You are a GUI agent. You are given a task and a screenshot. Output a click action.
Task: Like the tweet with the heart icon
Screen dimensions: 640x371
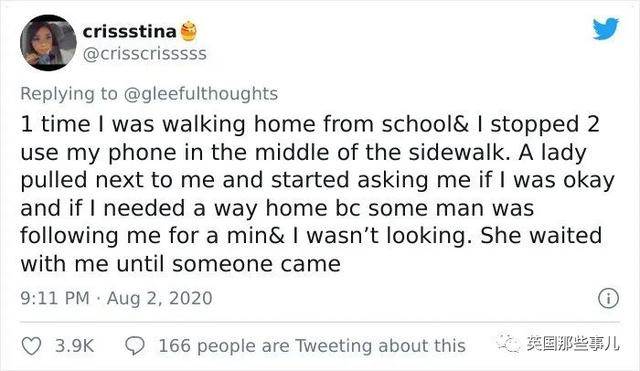point(31,346)
